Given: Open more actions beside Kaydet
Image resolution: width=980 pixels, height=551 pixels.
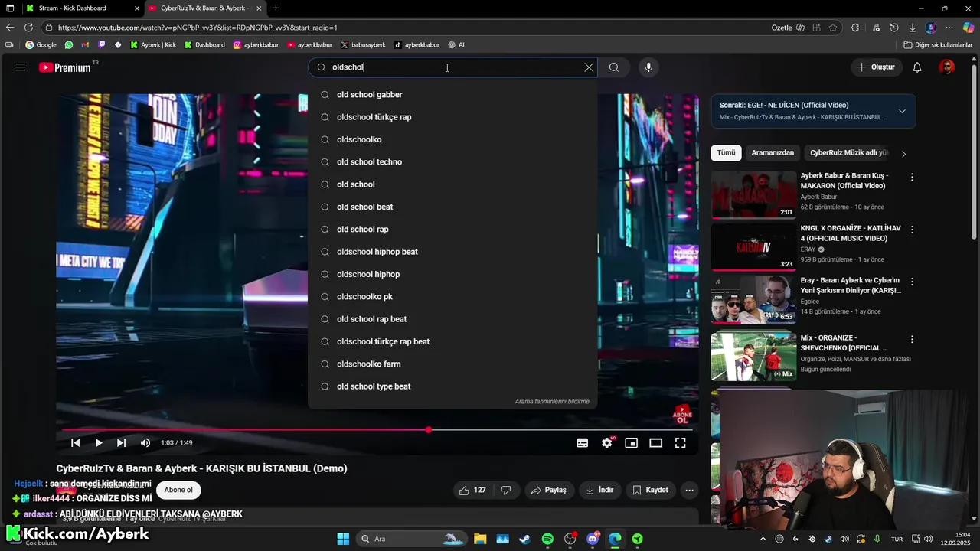Looking at the screenshot, I should (690, 490).
